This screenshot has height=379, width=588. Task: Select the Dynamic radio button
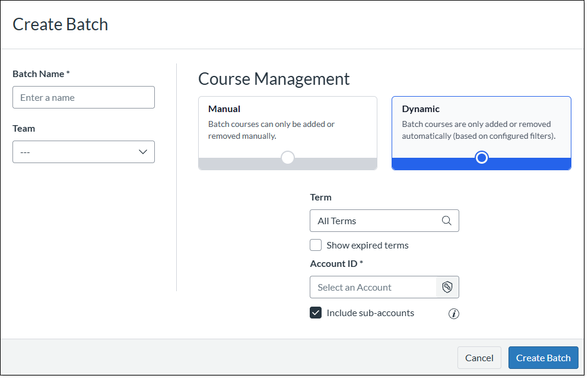tap(481, 157)
